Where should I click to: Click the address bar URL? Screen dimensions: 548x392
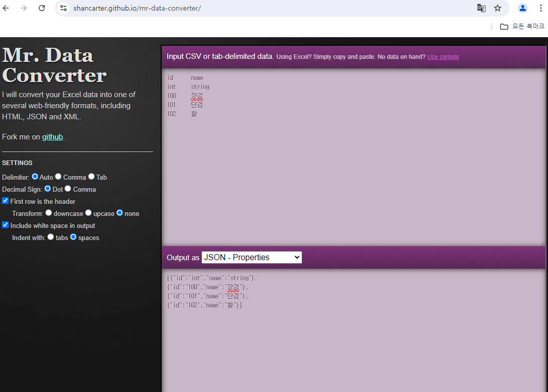[137, 8]
